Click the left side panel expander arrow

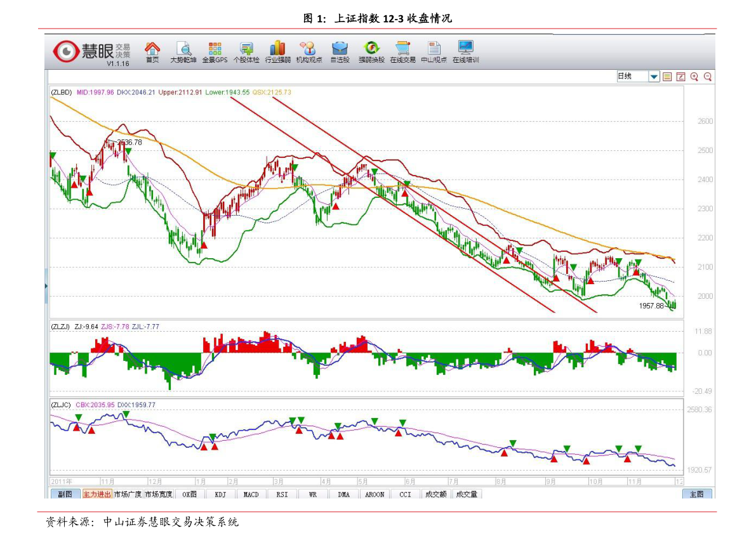[46, 287]
